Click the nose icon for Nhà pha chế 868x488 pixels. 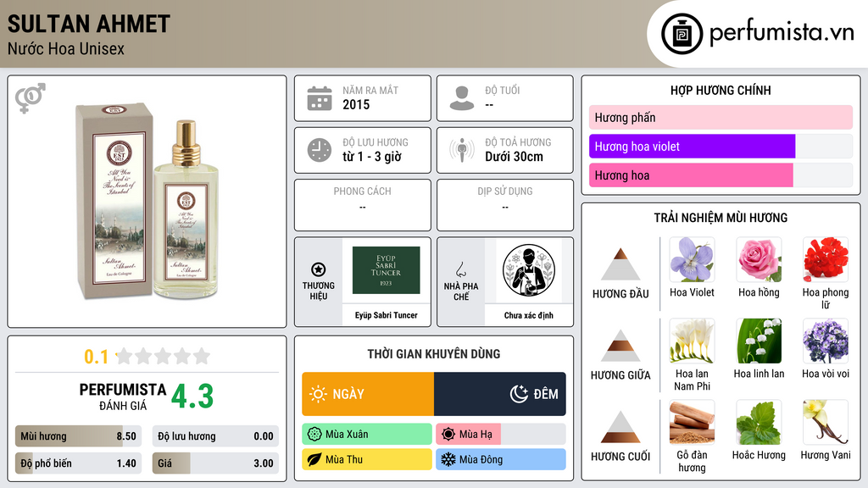pos(460,269)
